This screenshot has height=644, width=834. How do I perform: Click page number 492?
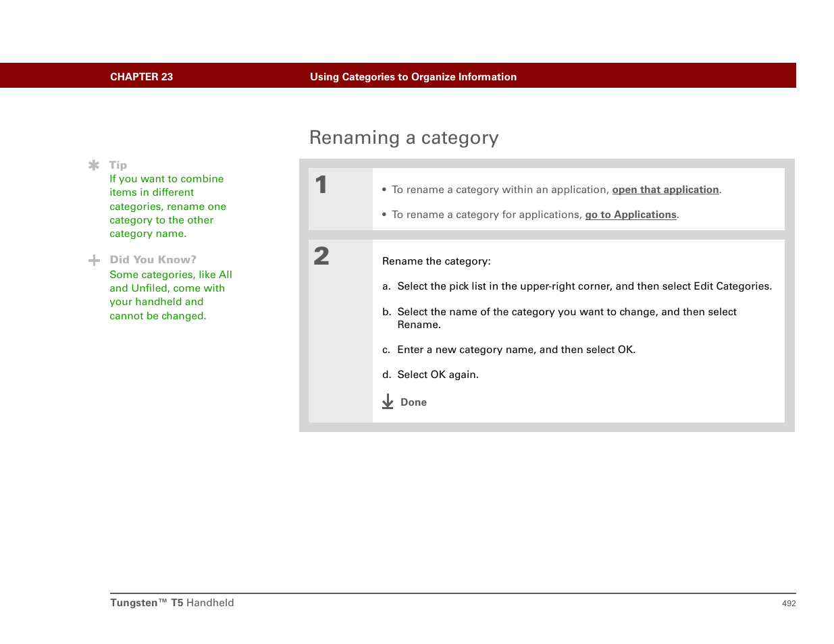(789, 603)
